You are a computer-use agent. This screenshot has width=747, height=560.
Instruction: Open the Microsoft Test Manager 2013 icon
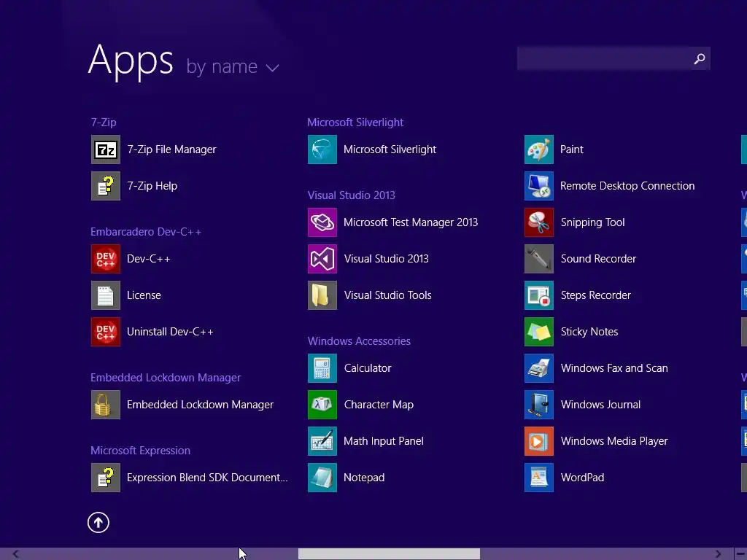[322, 222]
